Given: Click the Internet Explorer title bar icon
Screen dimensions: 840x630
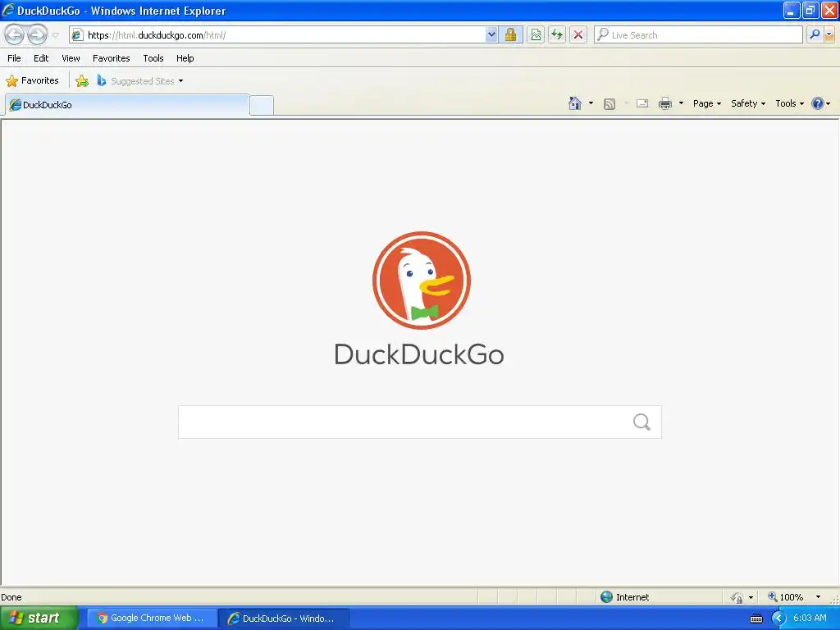Looking at the screenshot, I should (x=8, y=10).
